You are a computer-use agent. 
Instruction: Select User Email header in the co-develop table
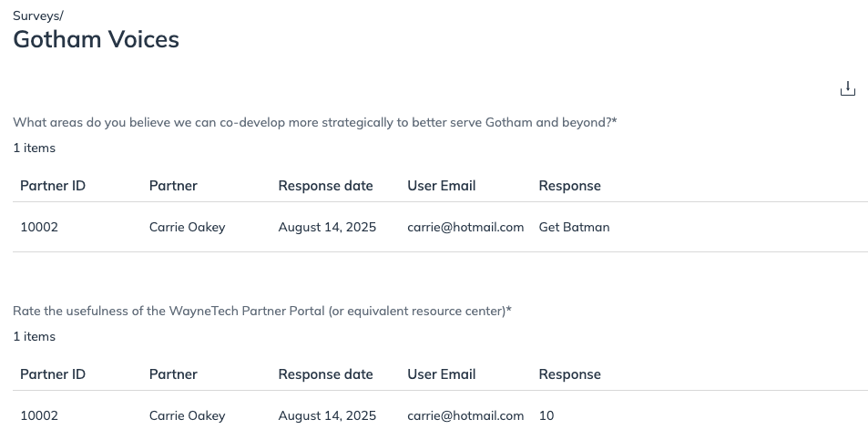[x=441, y=186]
